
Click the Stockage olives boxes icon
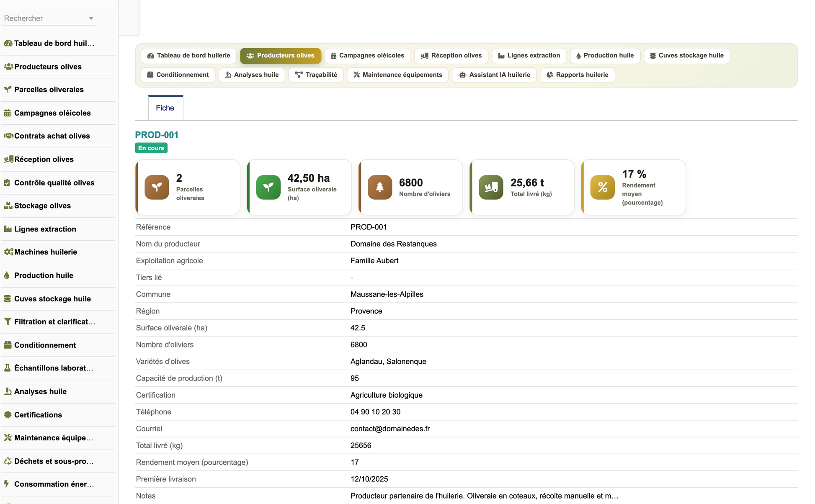[8, 206]
